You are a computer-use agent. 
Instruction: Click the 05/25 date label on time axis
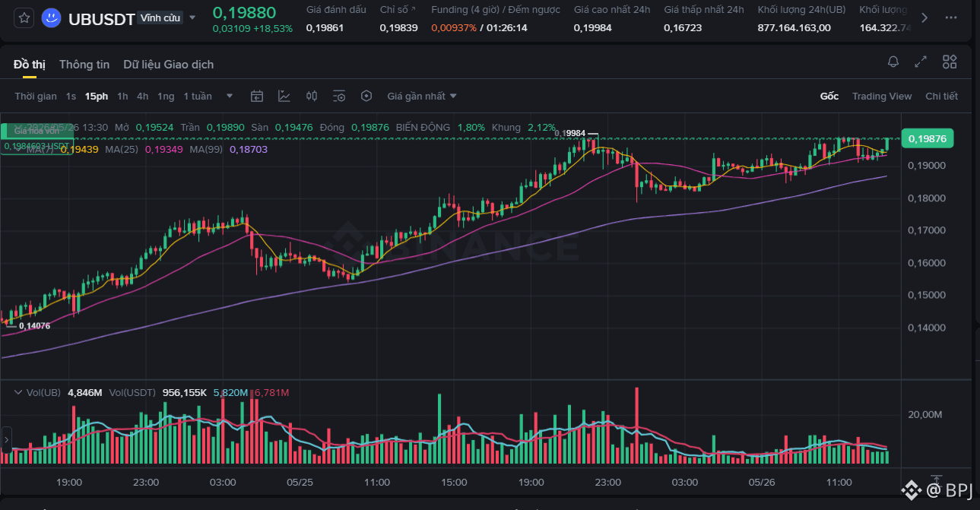click(x=300, y=482)
